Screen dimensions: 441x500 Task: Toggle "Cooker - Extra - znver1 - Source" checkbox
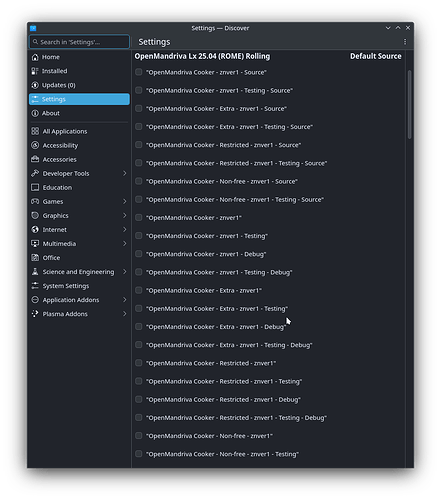[x=139, y=108]
